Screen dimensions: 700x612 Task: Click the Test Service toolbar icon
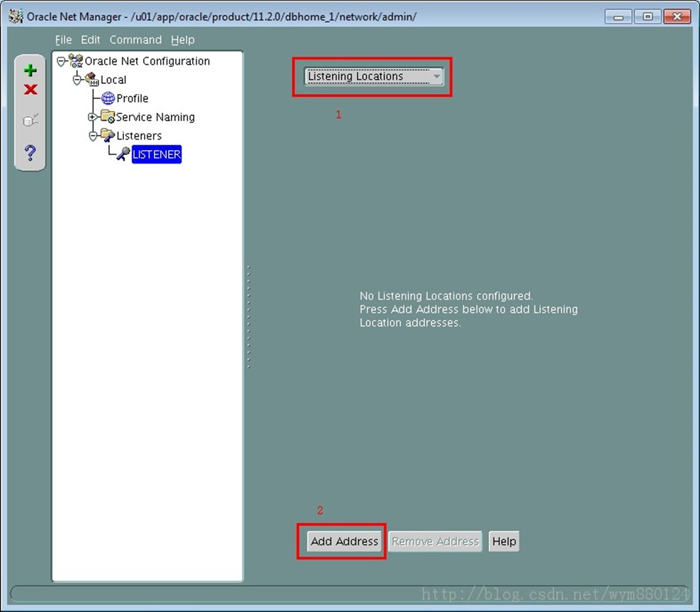click(31, 120)
